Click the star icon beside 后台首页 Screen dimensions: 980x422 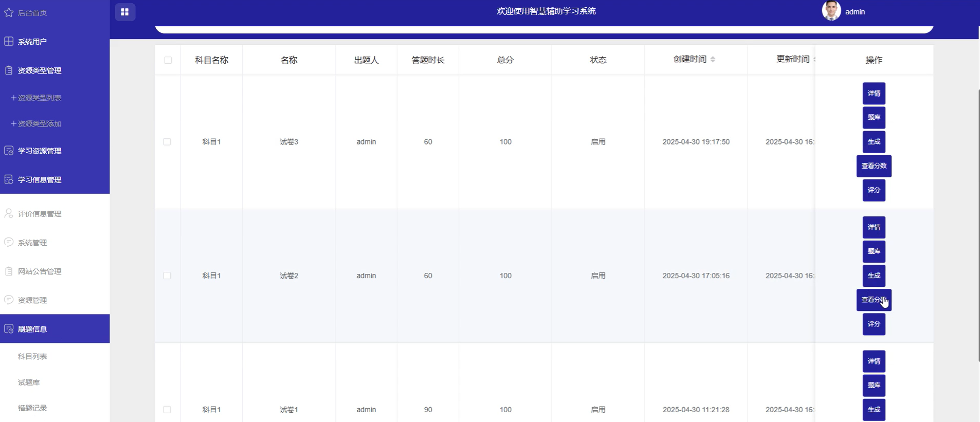coord(9,12)
